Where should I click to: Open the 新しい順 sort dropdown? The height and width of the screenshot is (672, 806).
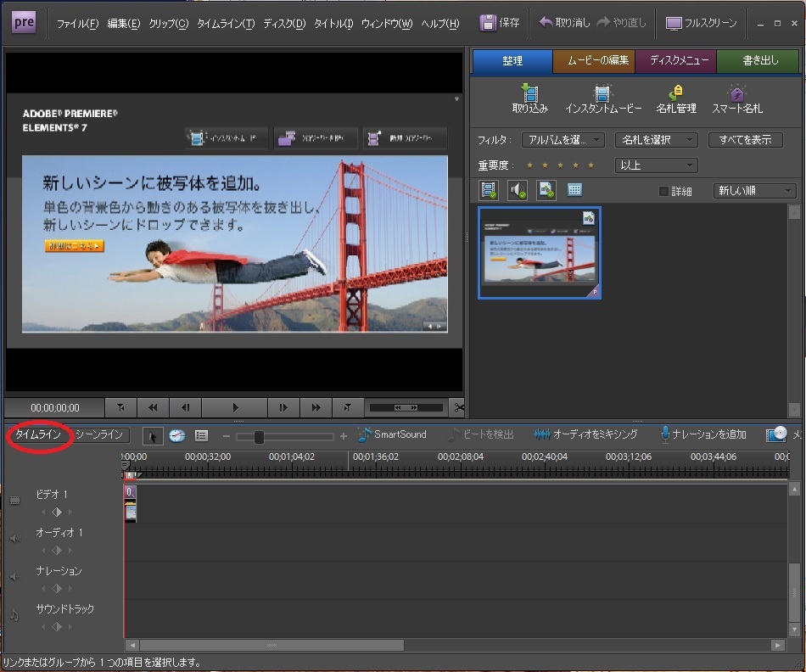pos(754,191)
